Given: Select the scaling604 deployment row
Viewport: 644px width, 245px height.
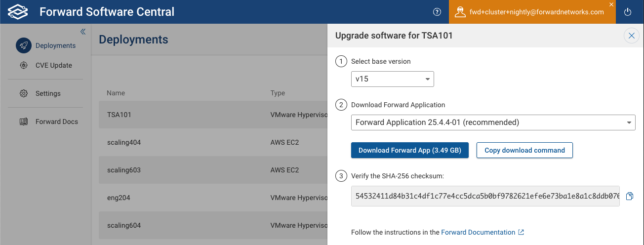Looking at the screenshot, I should pyautogui.click(x=213, y=225).
